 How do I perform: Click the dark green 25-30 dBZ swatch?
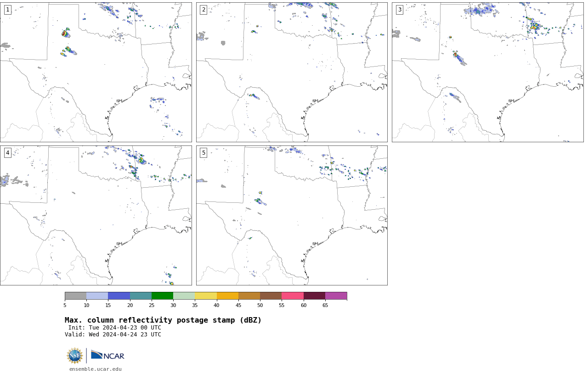point(162,296)
